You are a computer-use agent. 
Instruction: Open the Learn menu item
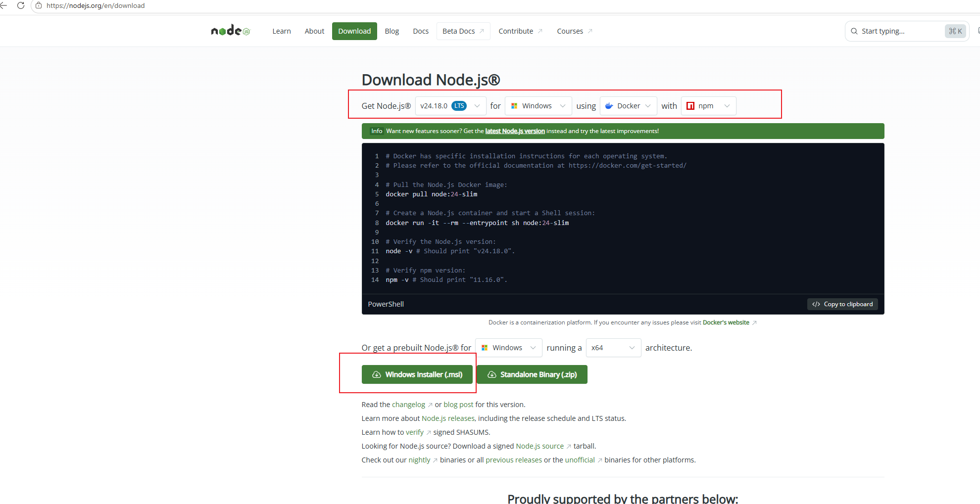282,31
